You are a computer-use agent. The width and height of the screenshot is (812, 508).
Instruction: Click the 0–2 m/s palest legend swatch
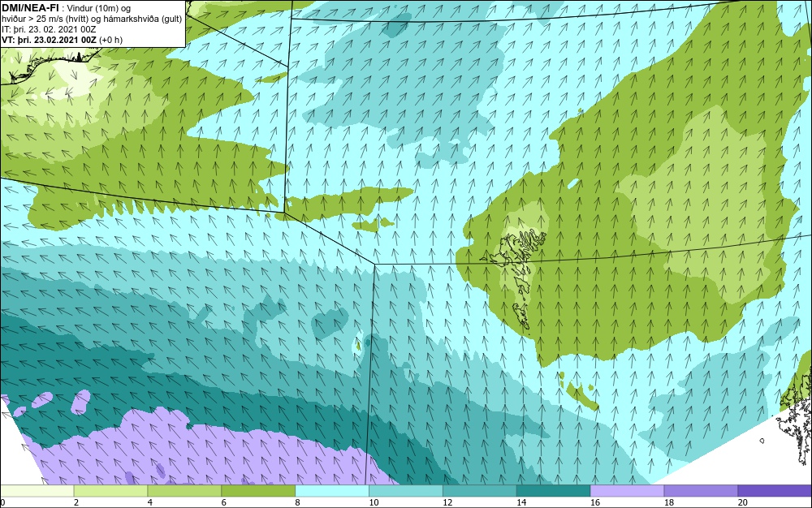(x=37, y=490)
